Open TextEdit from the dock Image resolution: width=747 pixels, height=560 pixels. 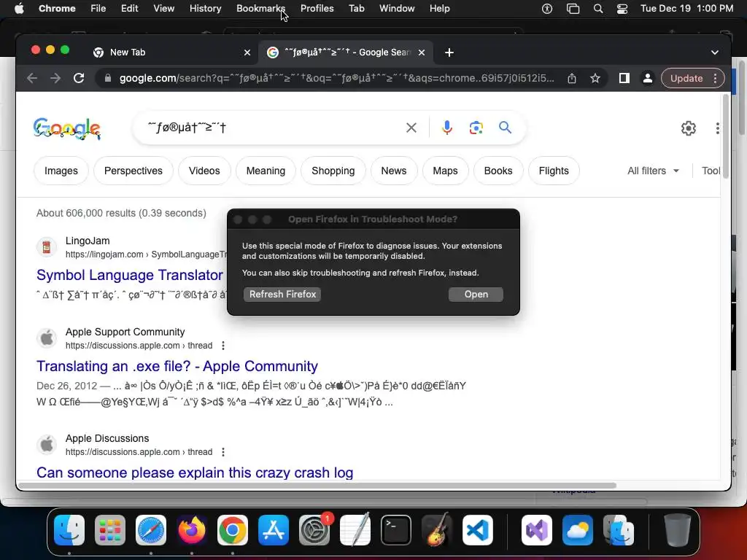[x=355, y=530]
